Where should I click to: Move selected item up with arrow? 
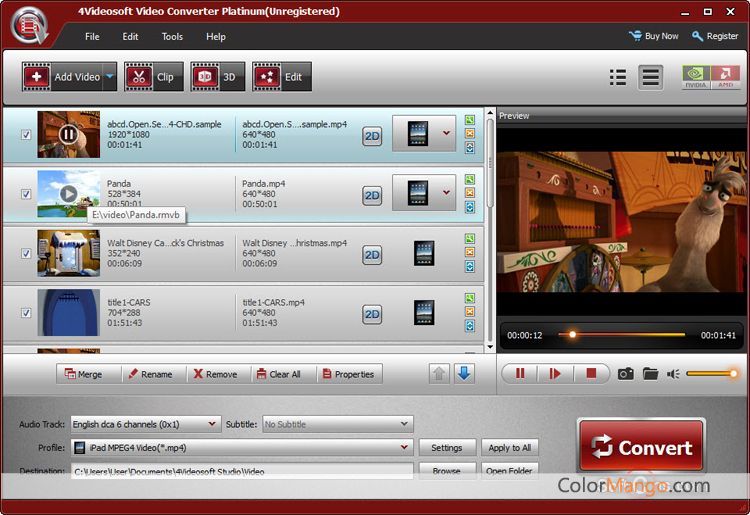tap(439, 374)
